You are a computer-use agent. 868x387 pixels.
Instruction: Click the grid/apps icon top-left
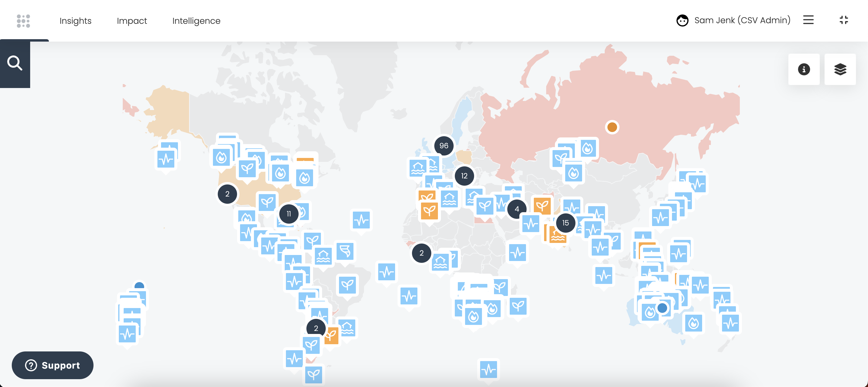tap(23, 20)
